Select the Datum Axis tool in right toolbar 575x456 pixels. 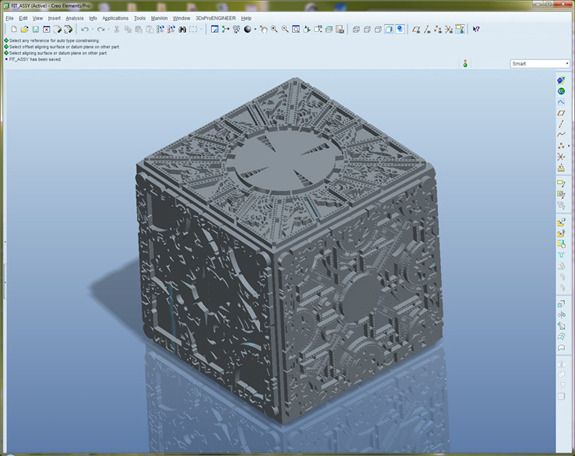[561, 124]
